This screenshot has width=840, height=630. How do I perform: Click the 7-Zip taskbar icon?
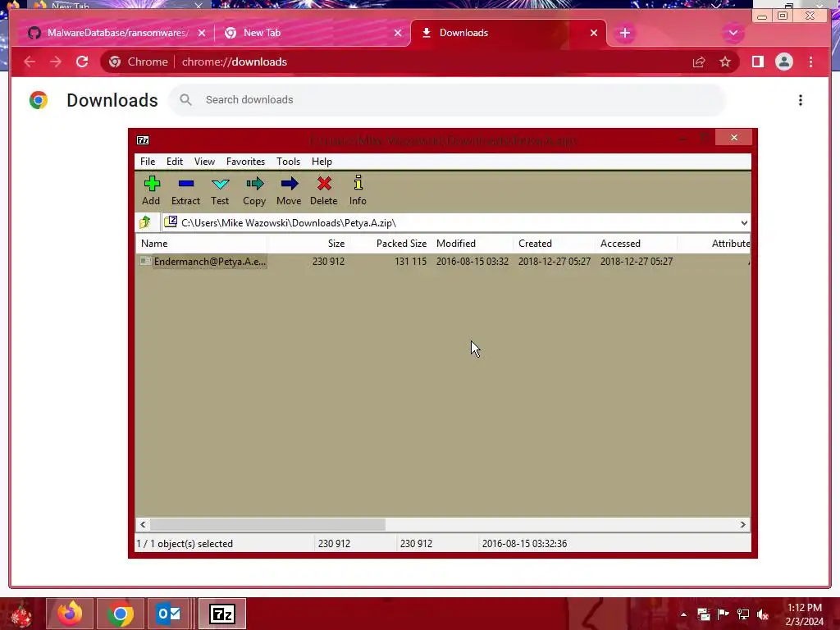222,614
